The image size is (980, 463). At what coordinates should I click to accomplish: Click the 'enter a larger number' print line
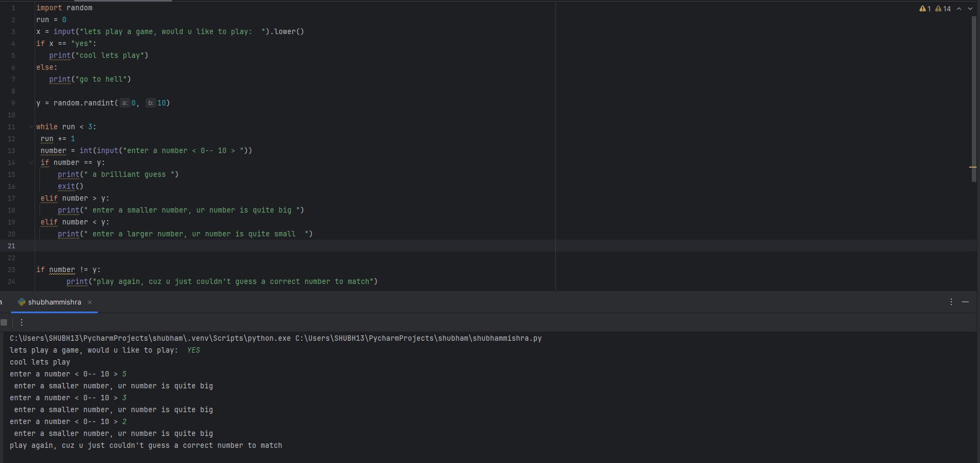(185, 234)
